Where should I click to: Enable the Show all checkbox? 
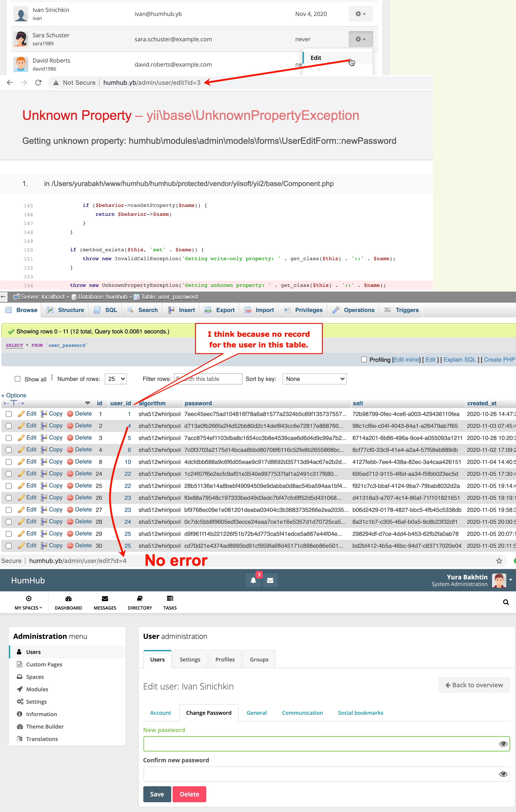(18, 379)
